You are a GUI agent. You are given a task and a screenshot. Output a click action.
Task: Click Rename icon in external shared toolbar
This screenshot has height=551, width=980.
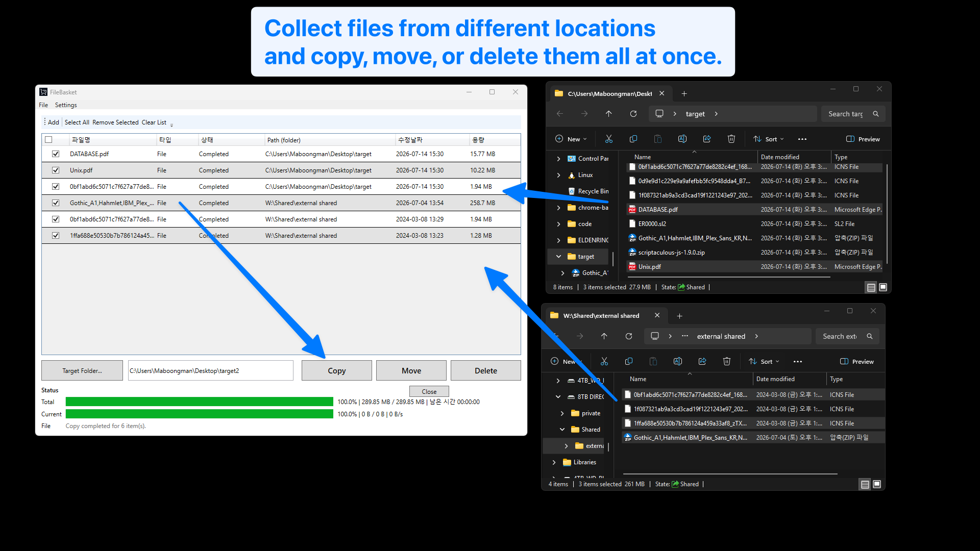click(x=678, y=361)
